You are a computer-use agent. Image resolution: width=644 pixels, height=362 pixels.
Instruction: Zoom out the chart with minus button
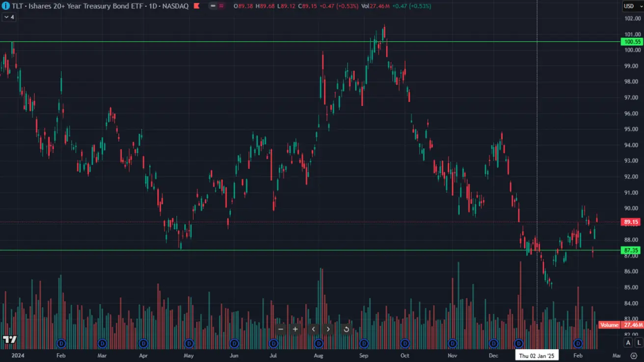281,329
